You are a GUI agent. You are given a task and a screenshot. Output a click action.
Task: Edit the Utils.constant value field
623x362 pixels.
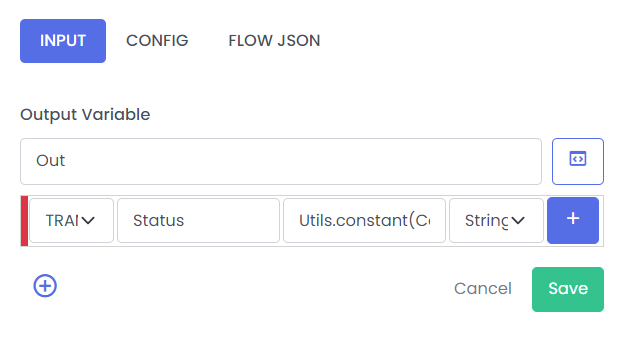364,221
